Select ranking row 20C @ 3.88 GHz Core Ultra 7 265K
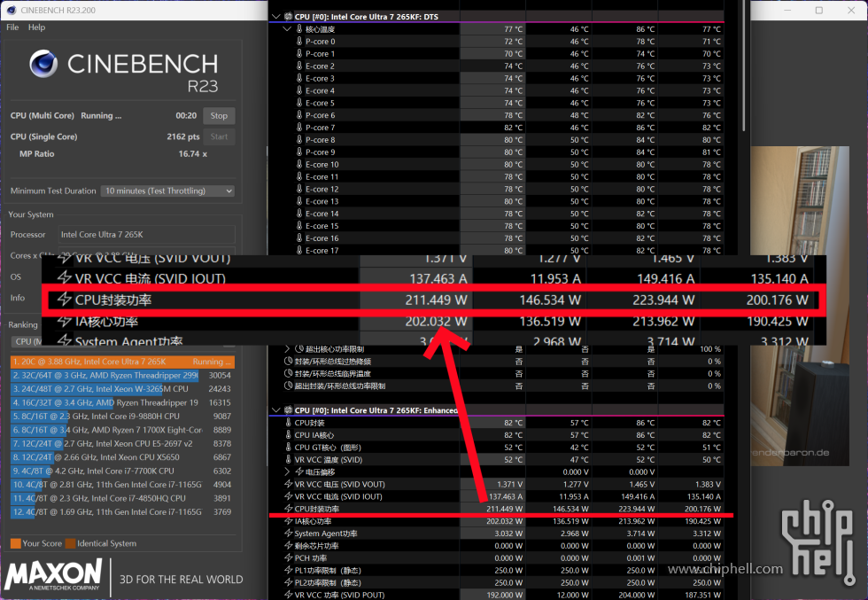This screenshot has width=868, height=600. pyautogui.click(x=122, y=362)
